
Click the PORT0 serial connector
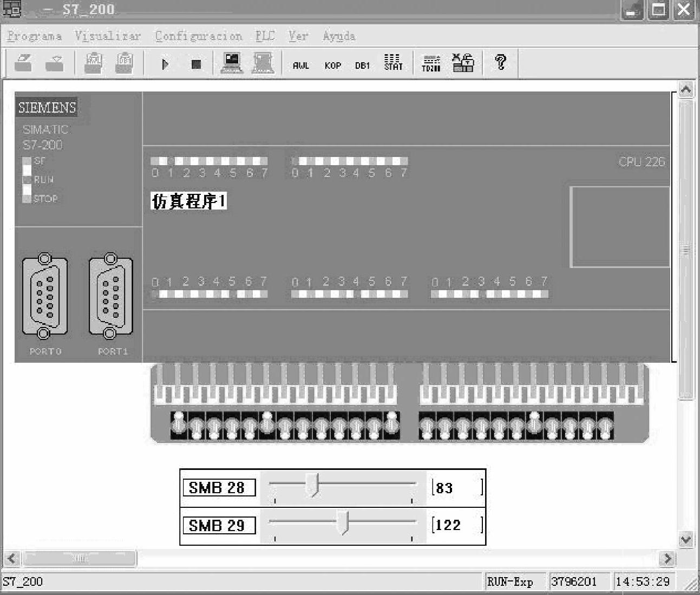click(45, 297)
